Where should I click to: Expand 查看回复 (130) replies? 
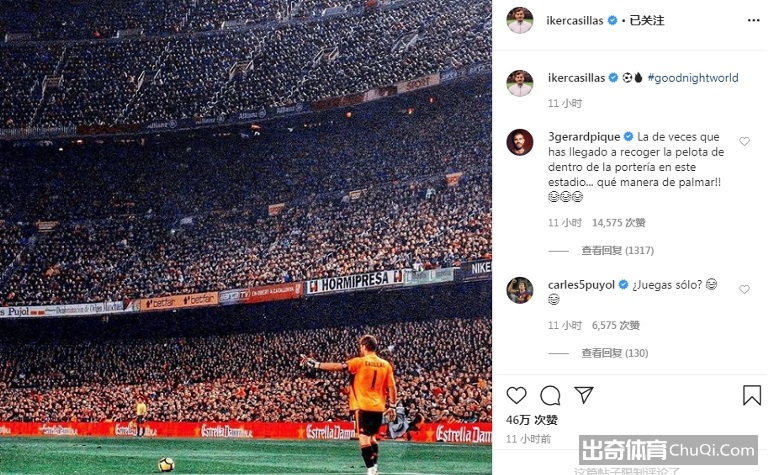coord(615,354)
